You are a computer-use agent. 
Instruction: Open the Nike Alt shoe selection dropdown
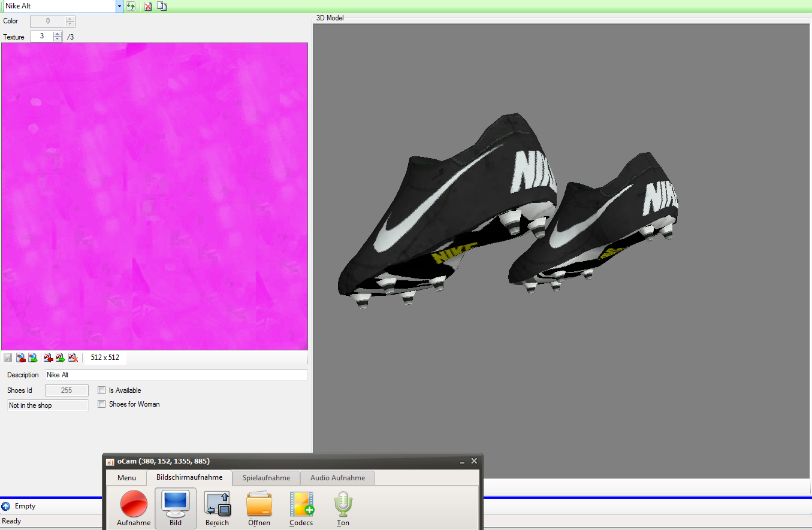point(119,6)
